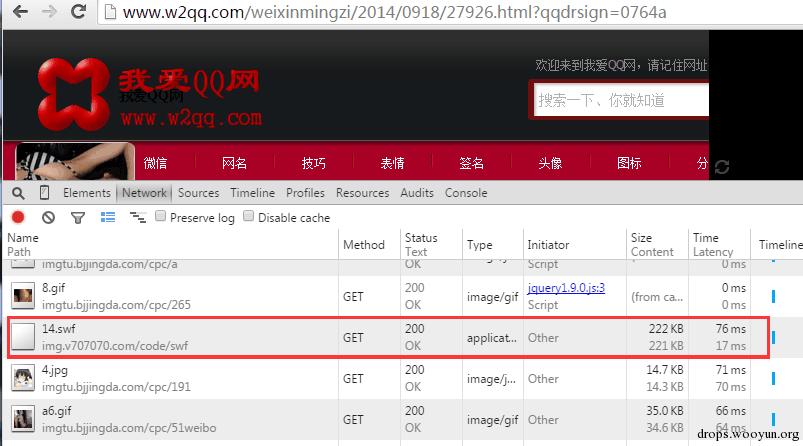Click the inspect element magnifier icon

[x=19, y=193]
